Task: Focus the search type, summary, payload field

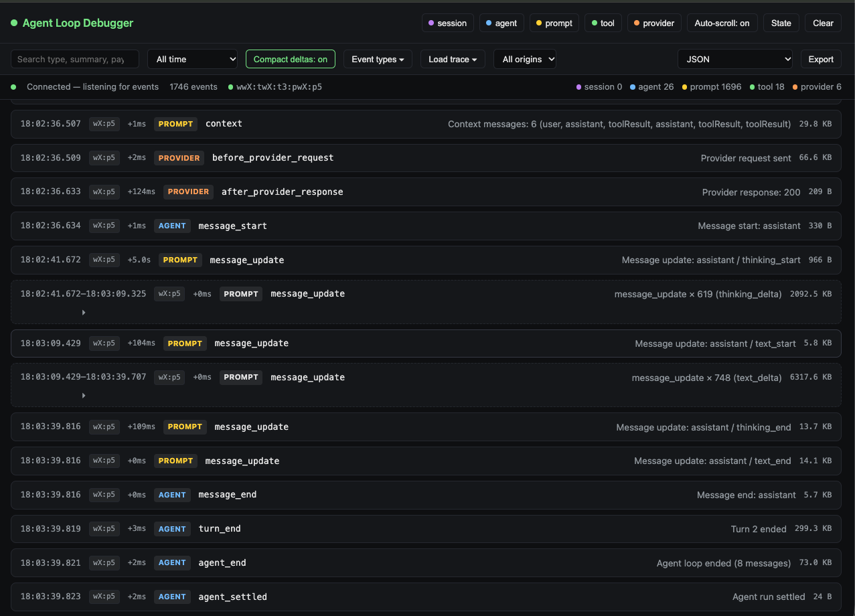Action: [x=75, y=59]
